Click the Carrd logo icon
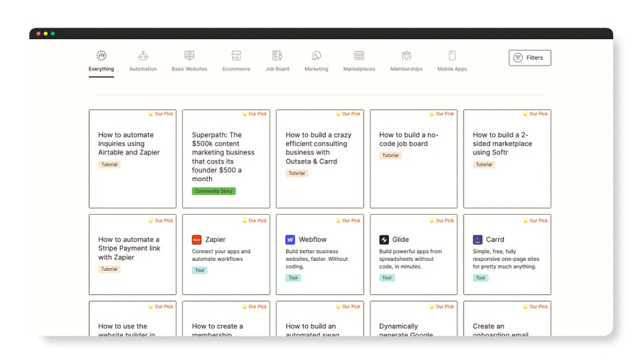Screen dimensions: 643x364 coord(478,240)
